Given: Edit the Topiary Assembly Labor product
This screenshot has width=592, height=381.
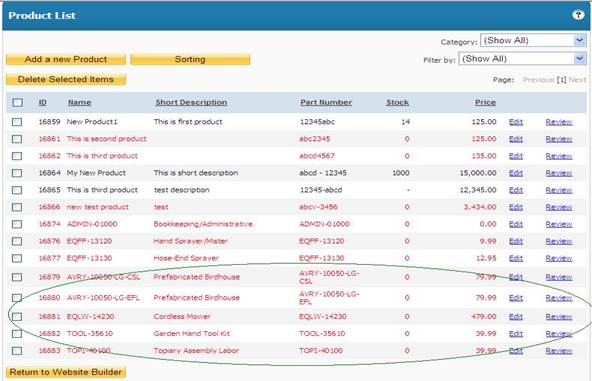Looking at the screenshot, I should click(516, 351).
